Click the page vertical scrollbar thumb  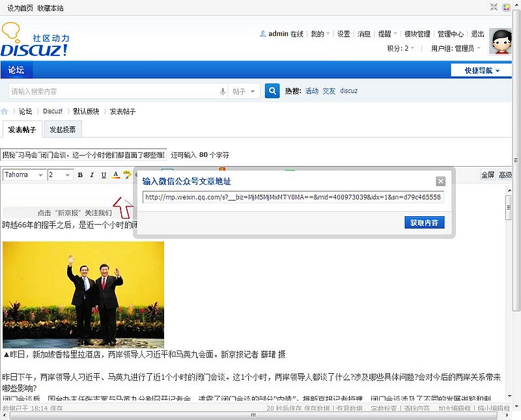[516, 160]
